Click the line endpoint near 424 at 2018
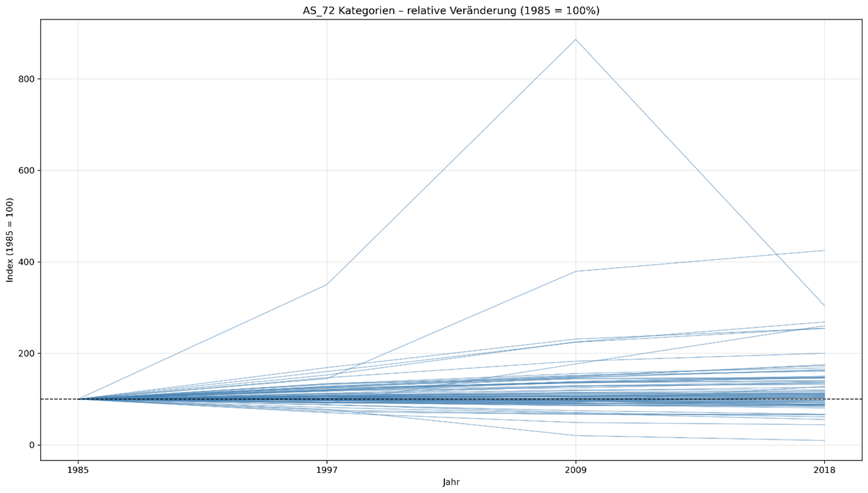The height and width of the screenshot is (493, 868). click(824, 251)
